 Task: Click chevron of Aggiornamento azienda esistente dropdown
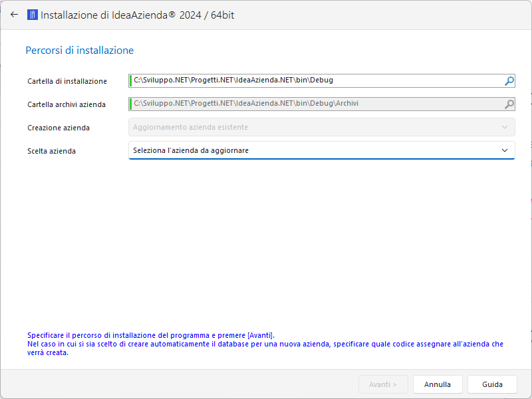[x=505, y=127]
